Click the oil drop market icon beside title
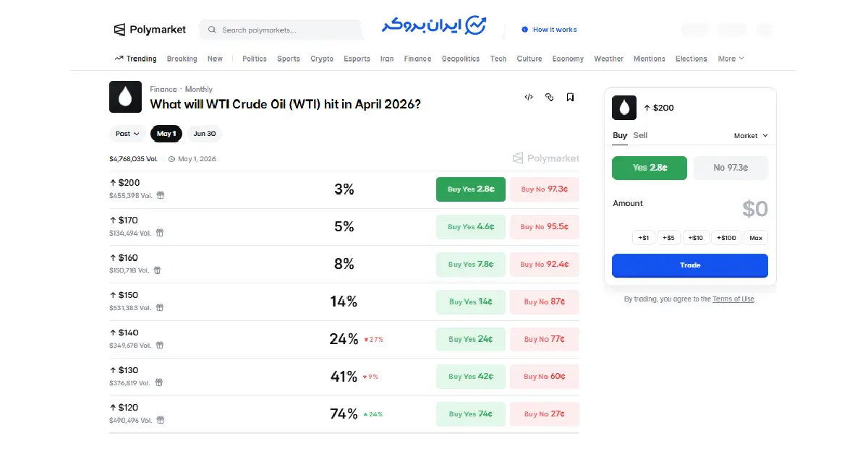 coord(125,97)
